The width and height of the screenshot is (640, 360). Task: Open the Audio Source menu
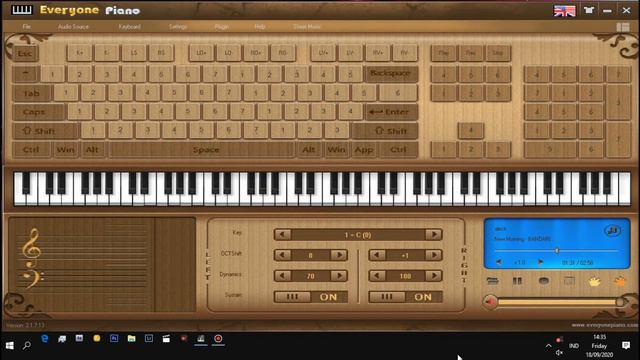(73, 27)
